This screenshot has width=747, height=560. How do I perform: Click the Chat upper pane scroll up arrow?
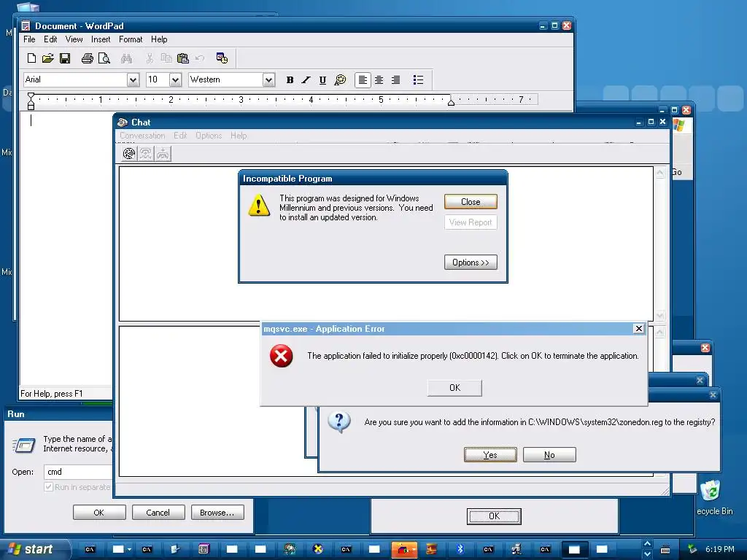[x=659, y=173]
